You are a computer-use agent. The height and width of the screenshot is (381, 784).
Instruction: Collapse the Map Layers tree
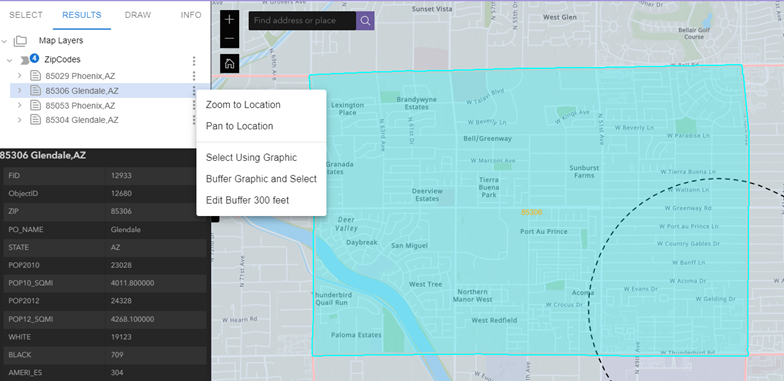[x=4, y=41]
